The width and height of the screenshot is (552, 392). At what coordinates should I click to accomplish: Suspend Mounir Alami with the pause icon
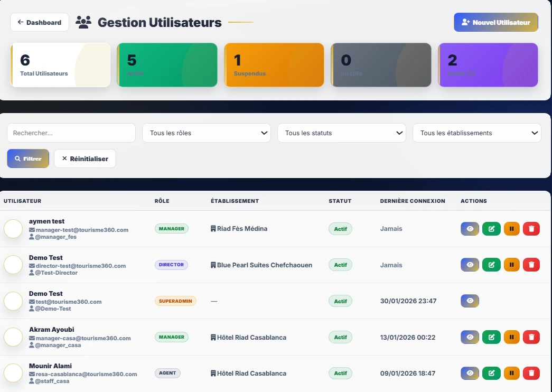[x=511, y=373]
